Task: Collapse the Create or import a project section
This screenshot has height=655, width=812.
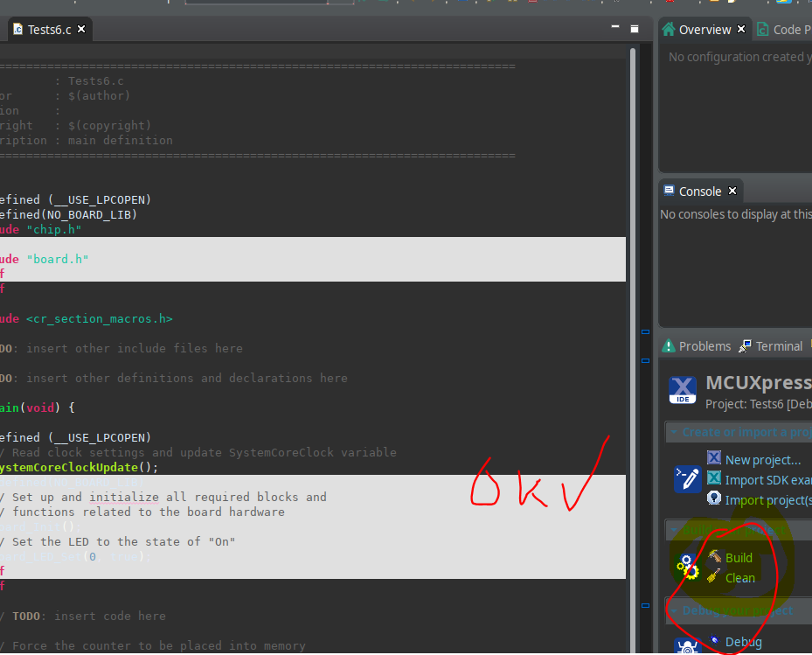Action: click(x=674, y=432)
